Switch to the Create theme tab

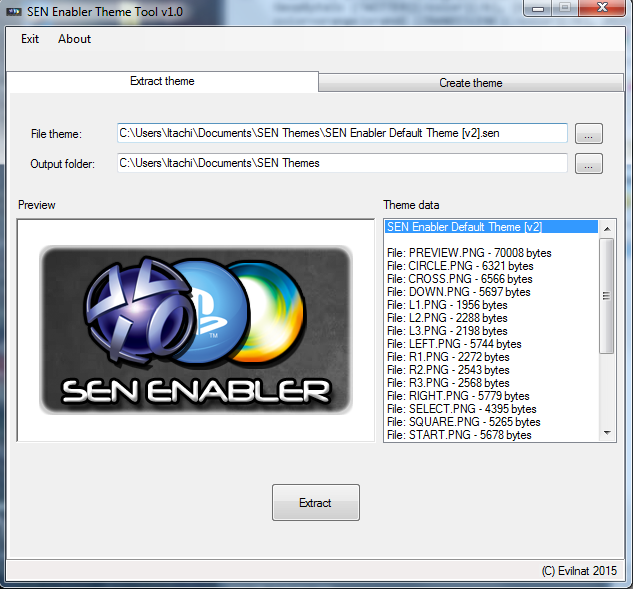(471, 83)
